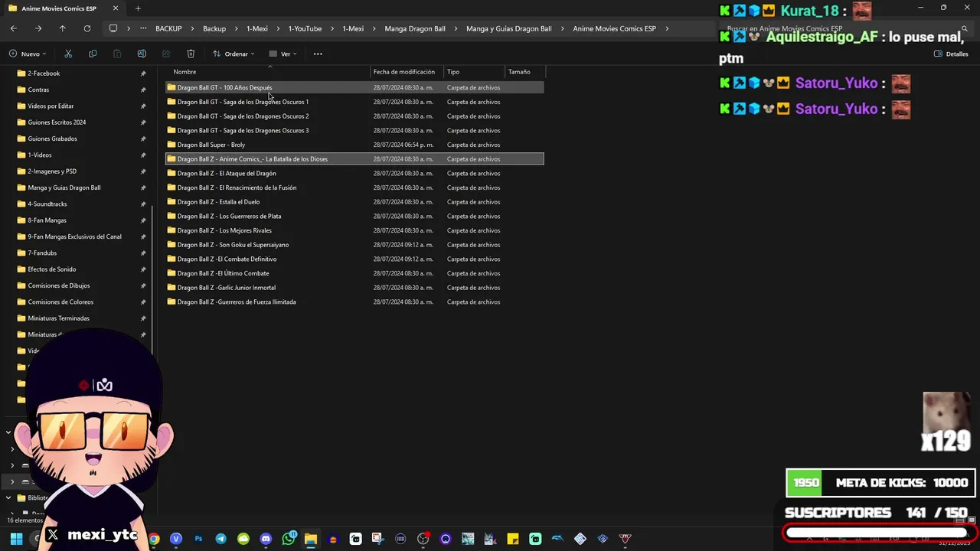Expand hidden breadcrumb ellipsis before BACKUP
Image resolution: width=980 pixels, height=551 pixels.
tap(143, 28)
